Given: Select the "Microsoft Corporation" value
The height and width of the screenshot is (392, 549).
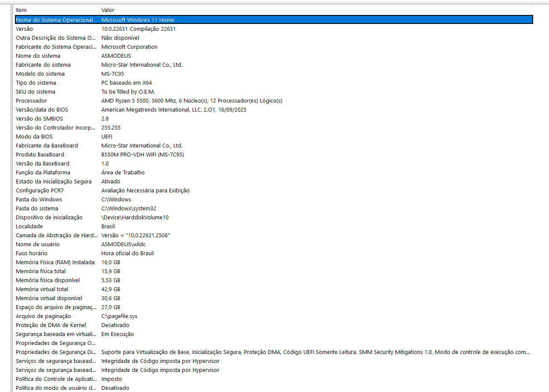Looking at the screenshot, I should 129,47.
